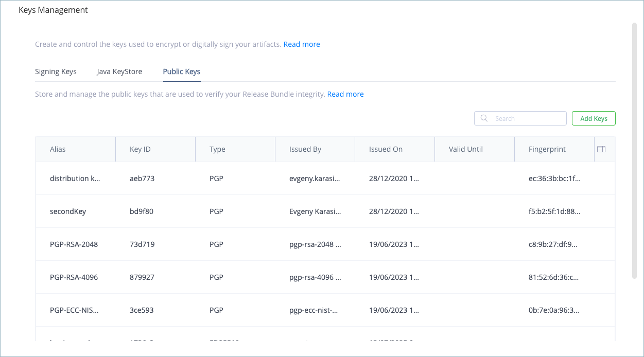Switch to the Signing Keys tab
Screen dimensions: 644x357
coord(56,72)
